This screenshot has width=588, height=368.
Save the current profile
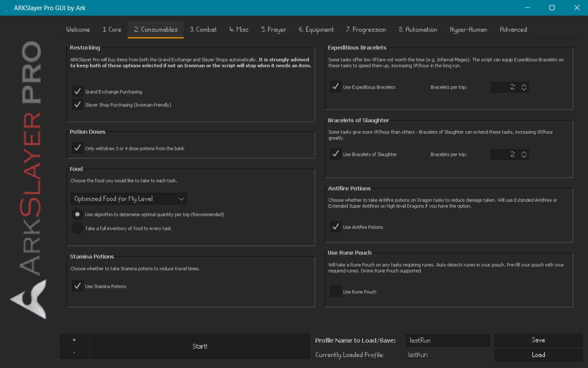coord(538,340)
